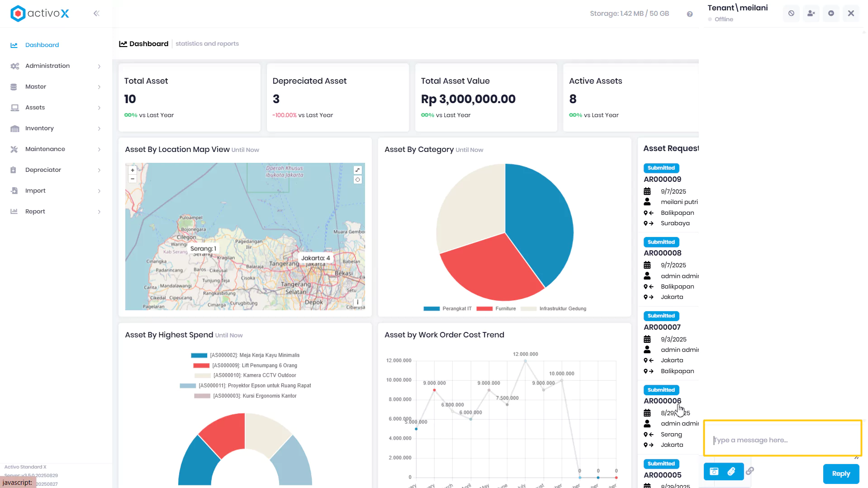The width and height of the screenshot is (868, 488).
Task: Expand the Depreciator menu chevron
Action: [x=99, y=171]
